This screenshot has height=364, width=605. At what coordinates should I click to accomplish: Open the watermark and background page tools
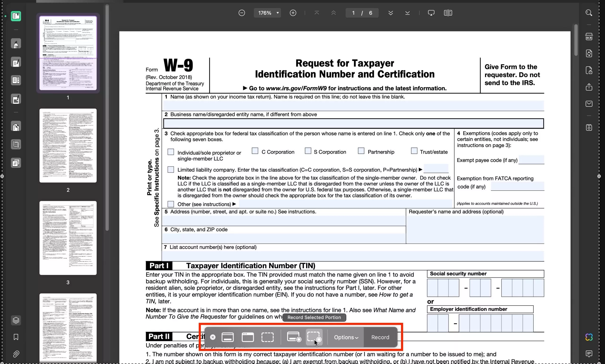(x=16, y=163)
